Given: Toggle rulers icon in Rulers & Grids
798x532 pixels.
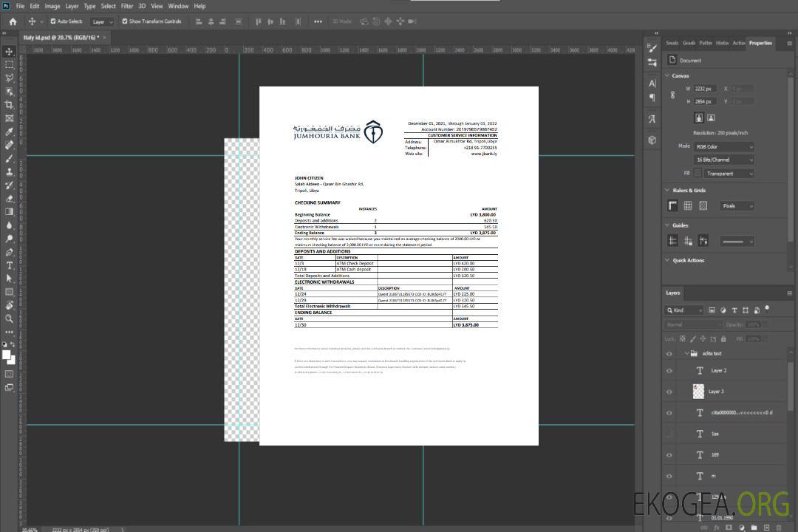Looking at the screenshot, I should coord(673,205).
